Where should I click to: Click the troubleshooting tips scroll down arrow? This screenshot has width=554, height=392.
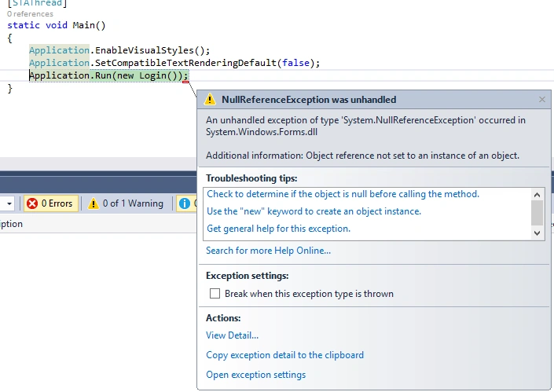point(537,233)
